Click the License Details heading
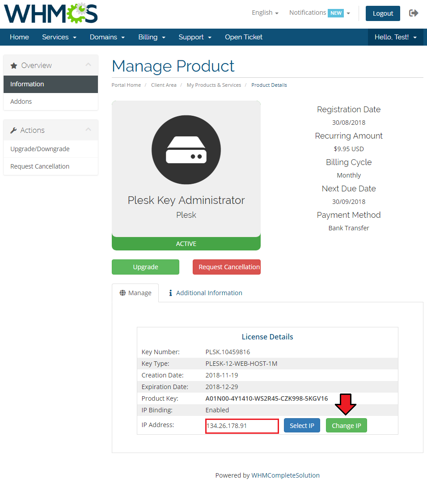427x504 pixels. (267, 337)
